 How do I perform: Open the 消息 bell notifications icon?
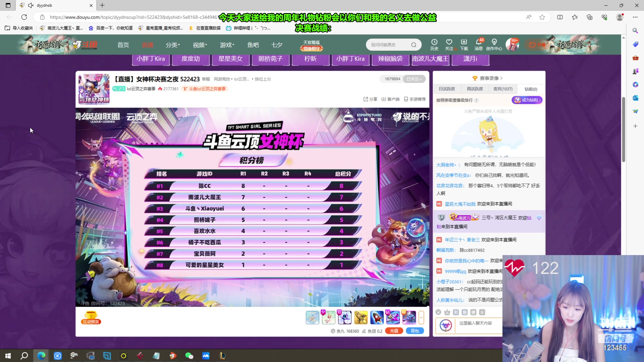479,44
